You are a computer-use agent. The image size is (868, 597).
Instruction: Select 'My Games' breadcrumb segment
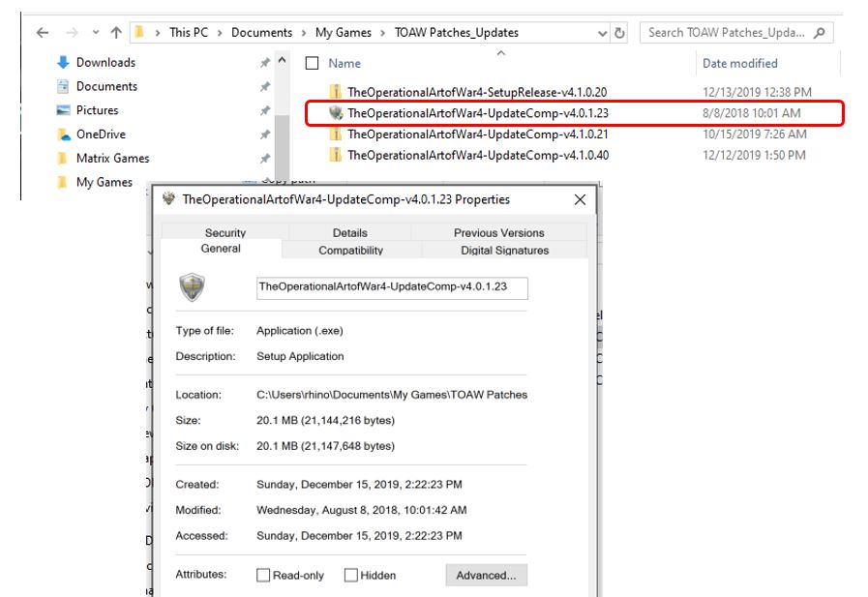[344, 33]
